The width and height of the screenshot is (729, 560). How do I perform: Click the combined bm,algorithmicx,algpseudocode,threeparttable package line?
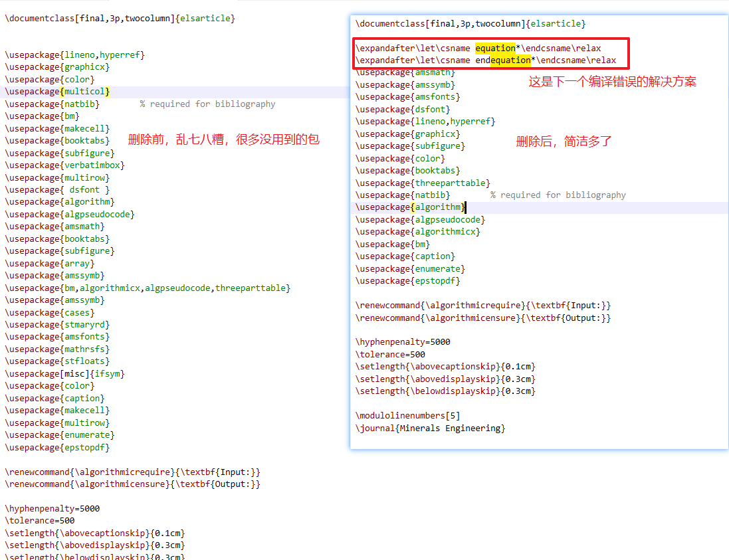point(148,288)
